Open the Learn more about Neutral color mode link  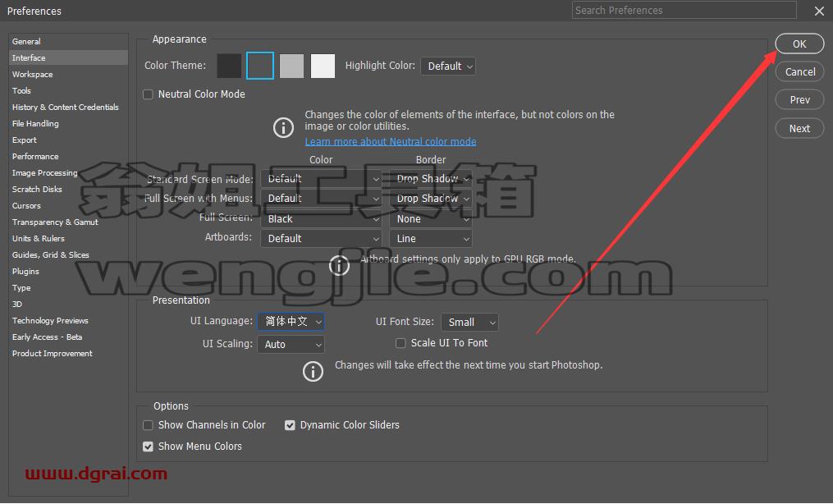point(391,141)
